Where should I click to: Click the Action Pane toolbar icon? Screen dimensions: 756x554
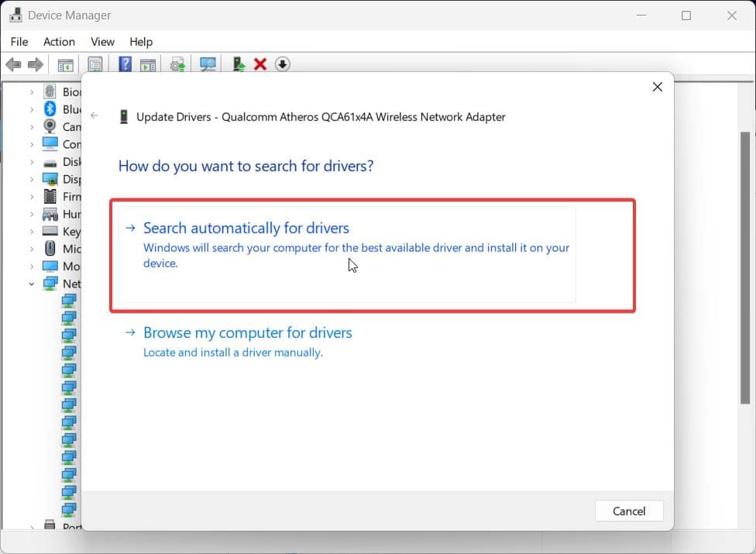coord(147,64)
